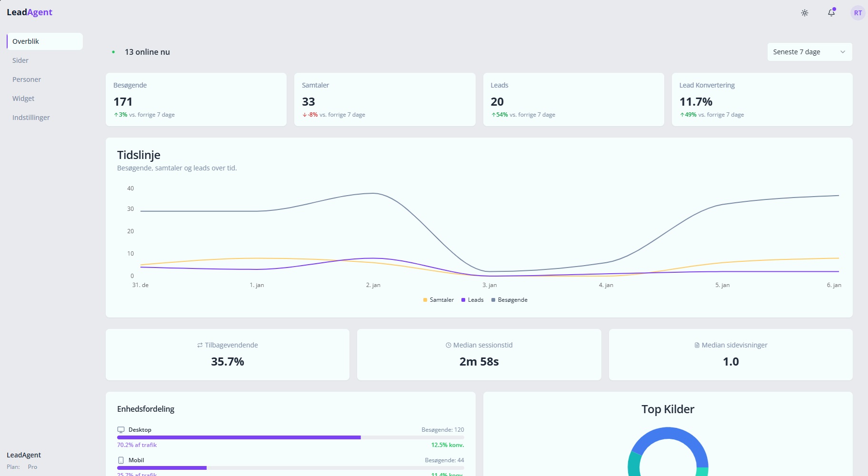
Task: Toggle the Besøgende series in the chart legend
Action: coord(509,300)
